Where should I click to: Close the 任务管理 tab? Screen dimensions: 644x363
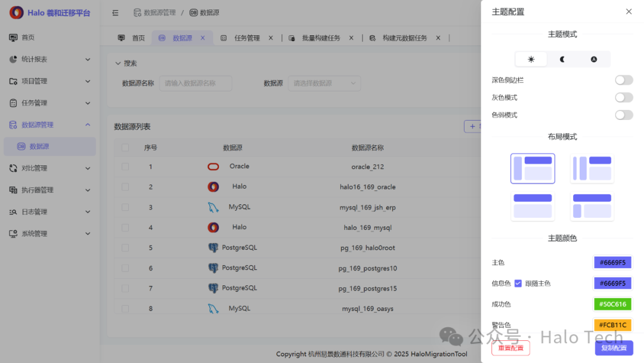pos(271,38)
